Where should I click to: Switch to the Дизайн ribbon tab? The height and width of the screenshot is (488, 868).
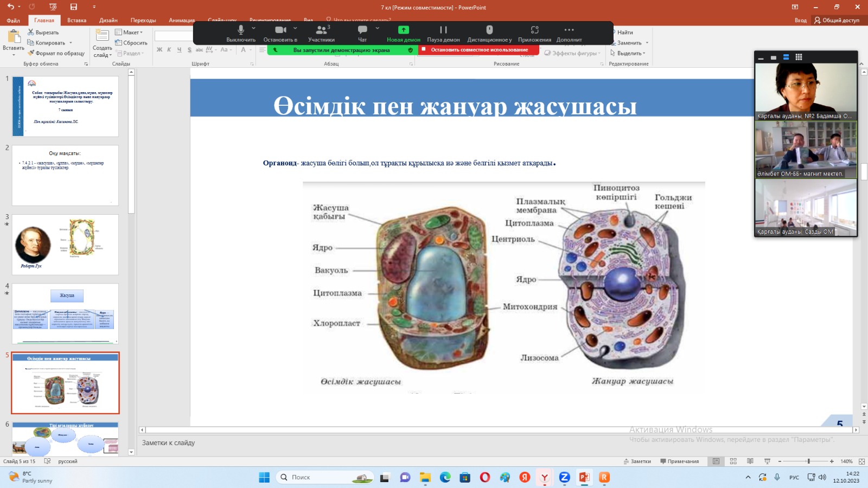(x=108, y=20)
